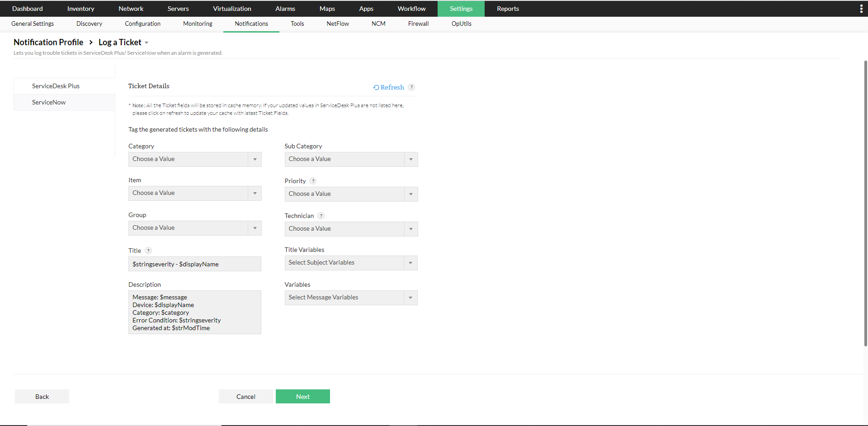The height and width of the screenshot is (426, 868).
Task: Open the vertical dots menu in top-right corner
Action: (x=861, y=9)
